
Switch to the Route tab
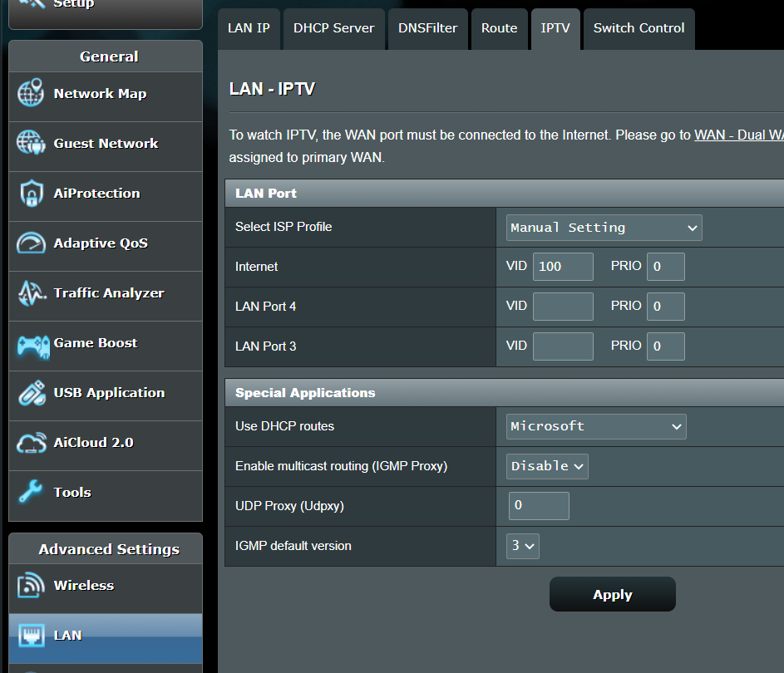[500, 28]
